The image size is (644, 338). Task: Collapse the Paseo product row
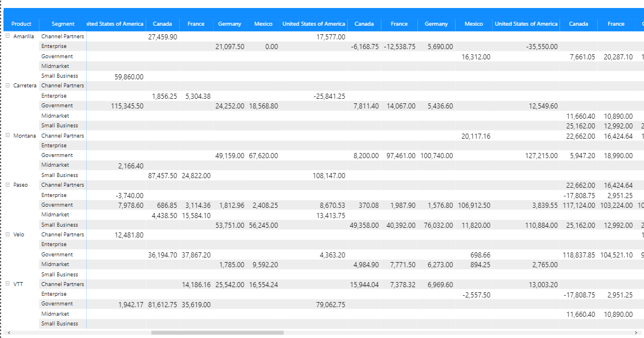(x=7, y=185)
